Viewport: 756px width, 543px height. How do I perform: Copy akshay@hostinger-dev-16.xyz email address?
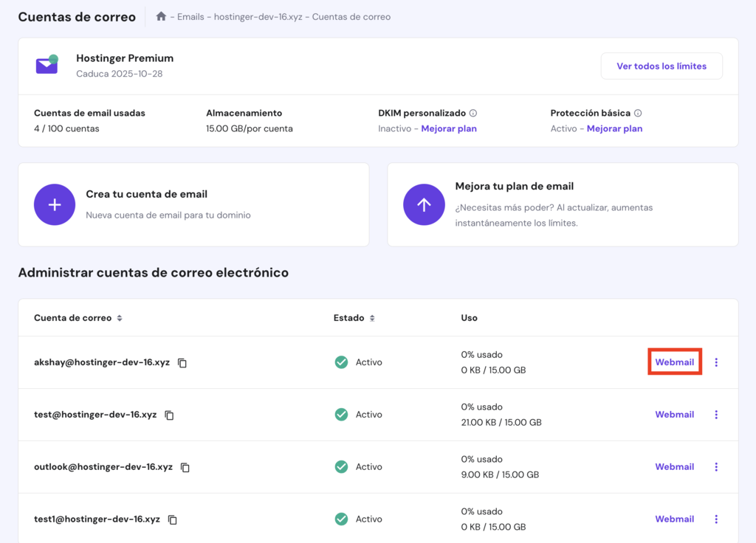click(x=182, y=362)
